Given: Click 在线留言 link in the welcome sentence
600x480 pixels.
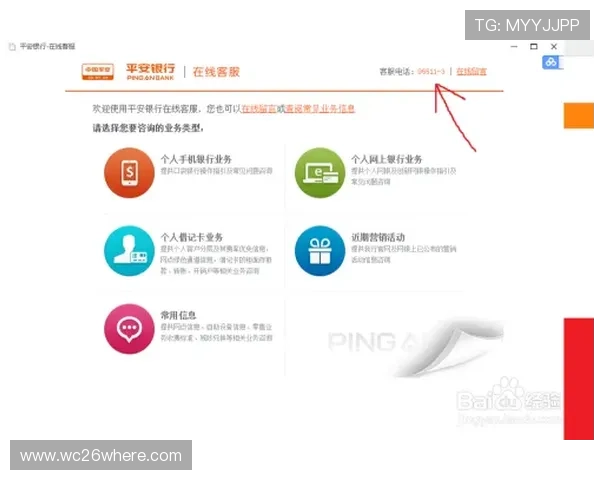Looking at the screenshot, I should tap(260, 109).
